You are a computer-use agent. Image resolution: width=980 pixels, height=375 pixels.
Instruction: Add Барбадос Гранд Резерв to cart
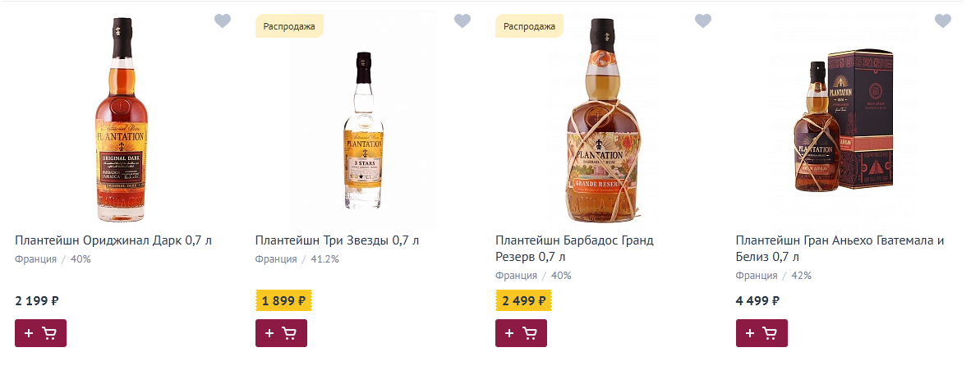521,333
